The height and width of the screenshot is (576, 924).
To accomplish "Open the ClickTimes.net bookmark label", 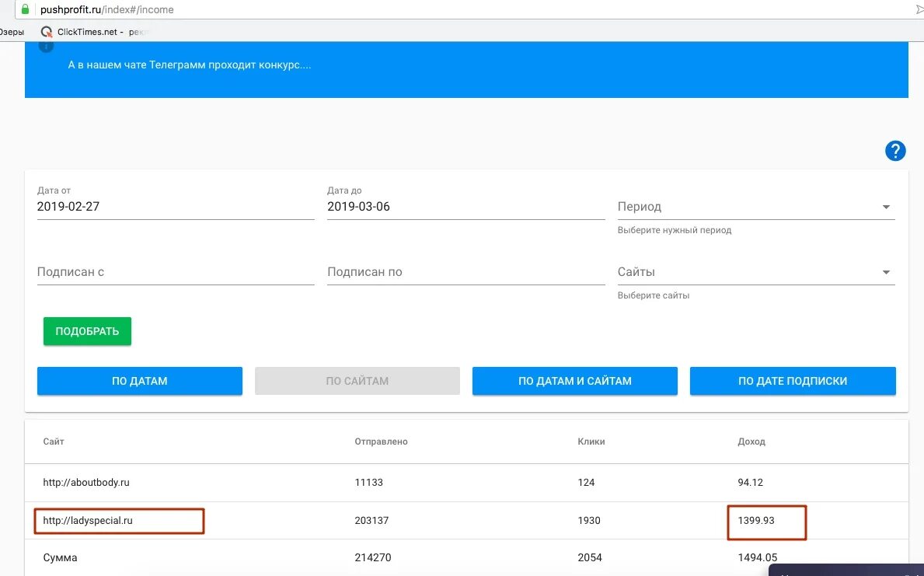I will [90, 32].
